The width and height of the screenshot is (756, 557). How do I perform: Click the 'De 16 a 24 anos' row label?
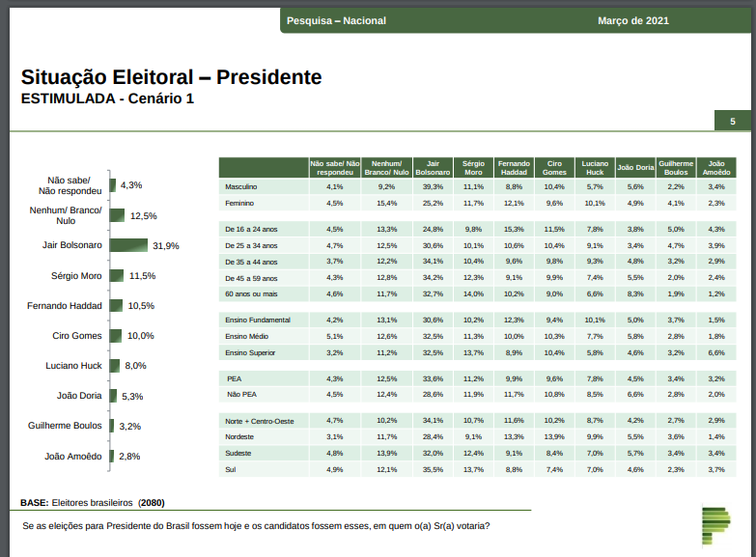250,229
